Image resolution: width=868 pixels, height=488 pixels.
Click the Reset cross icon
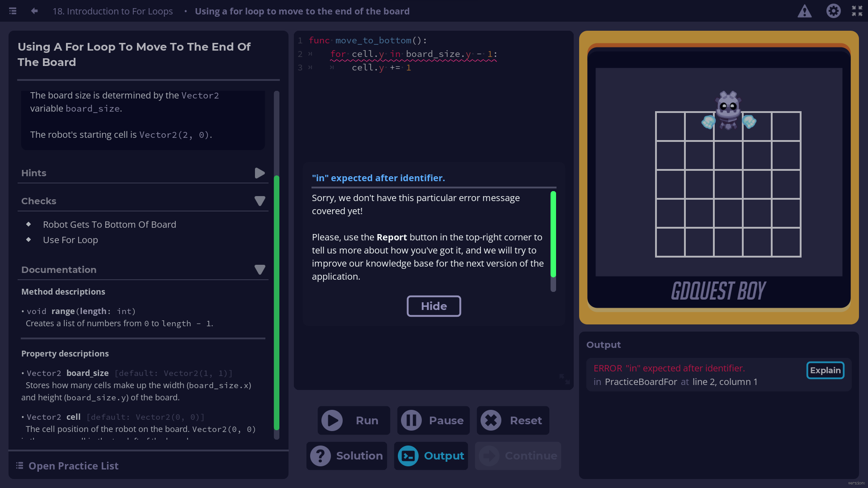click(x=491, y=420)
